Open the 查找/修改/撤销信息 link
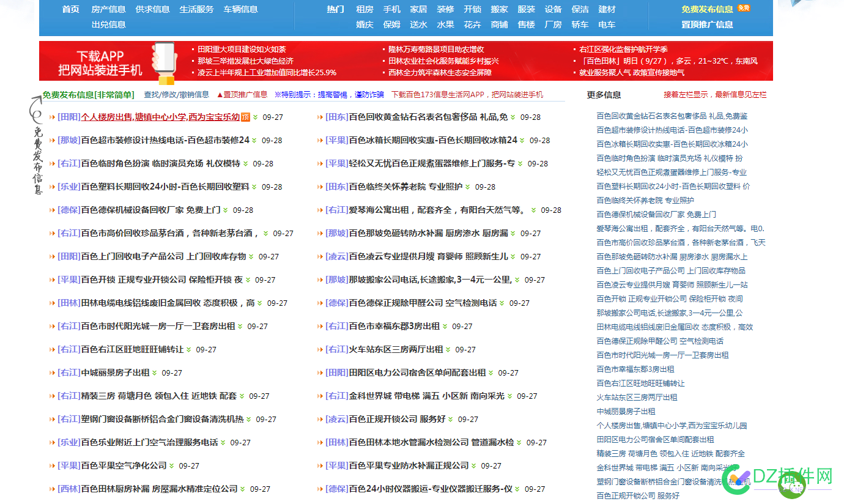This screenshot has width=844, height=504. (x=176, y=95)
